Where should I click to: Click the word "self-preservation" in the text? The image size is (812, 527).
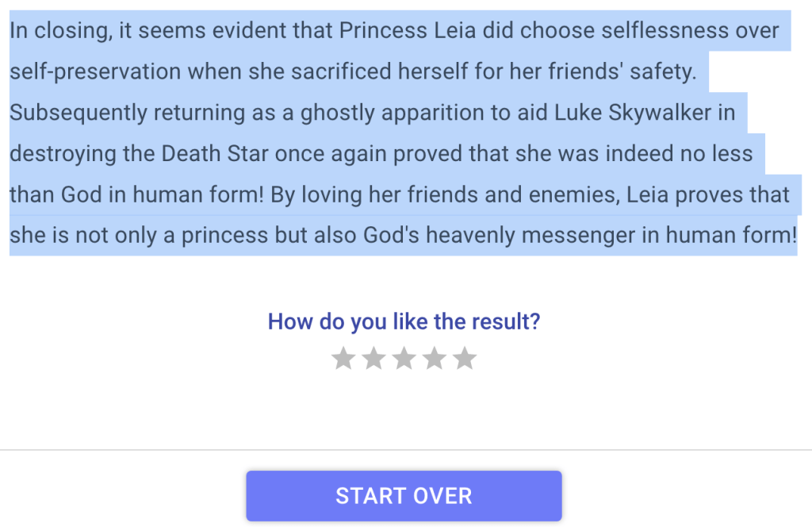click(95, 72)
